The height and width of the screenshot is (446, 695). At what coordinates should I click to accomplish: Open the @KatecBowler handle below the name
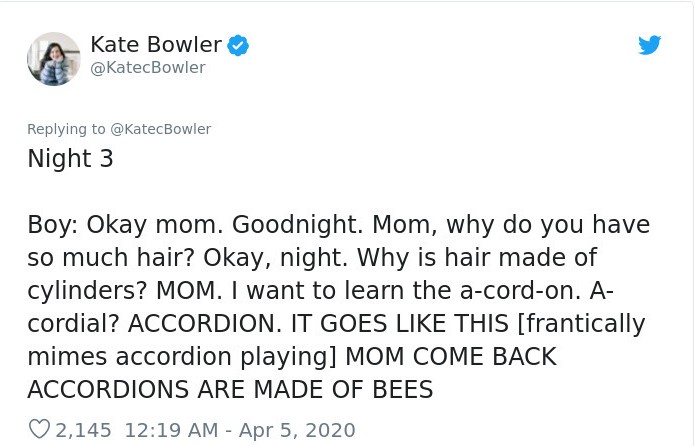(148, 67)
